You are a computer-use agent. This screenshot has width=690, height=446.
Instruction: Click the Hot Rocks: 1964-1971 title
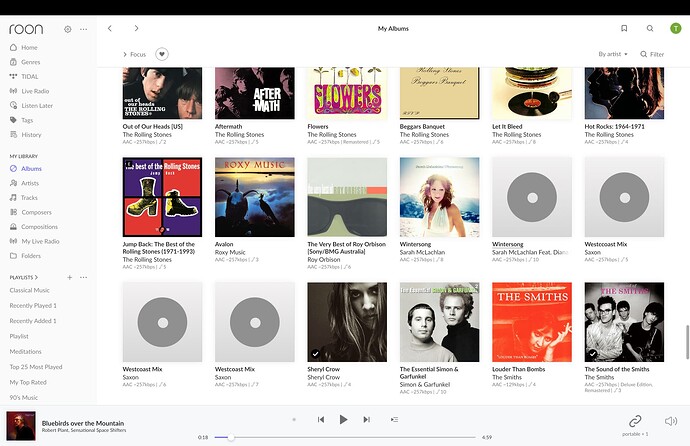pyautogui.click(x=614, y=127)
